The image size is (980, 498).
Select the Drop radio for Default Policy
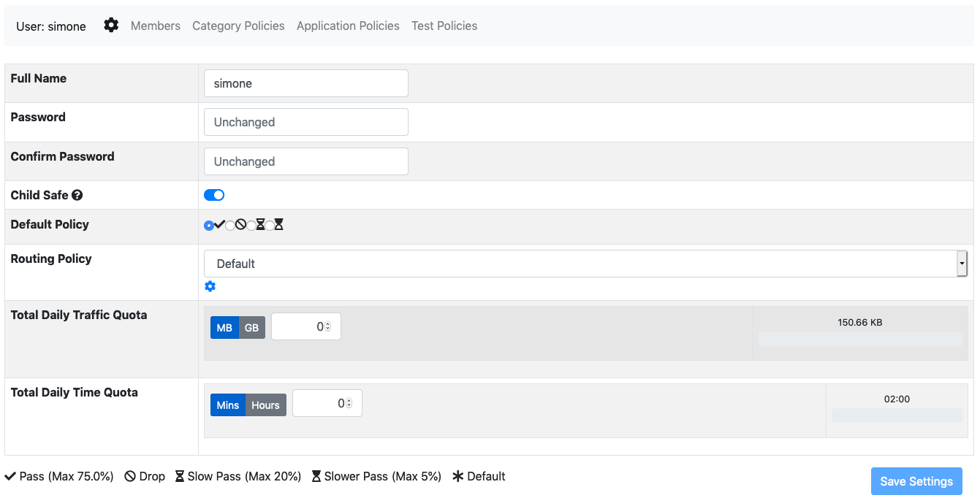[x=230, y=226]
